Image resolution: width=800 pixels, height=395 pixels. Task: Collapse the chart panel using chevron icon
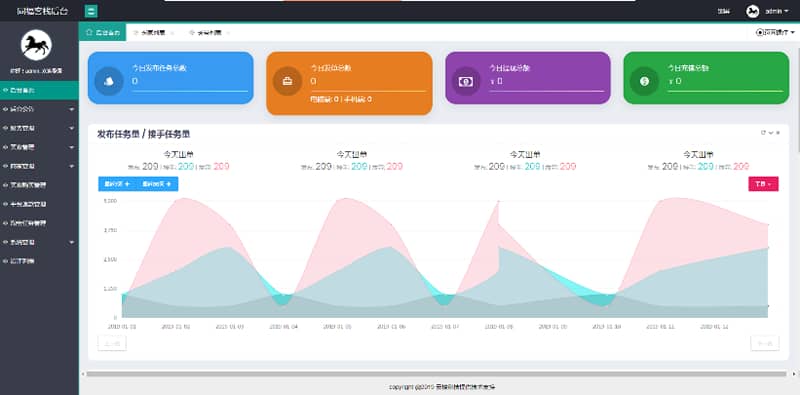coord(771,133)
